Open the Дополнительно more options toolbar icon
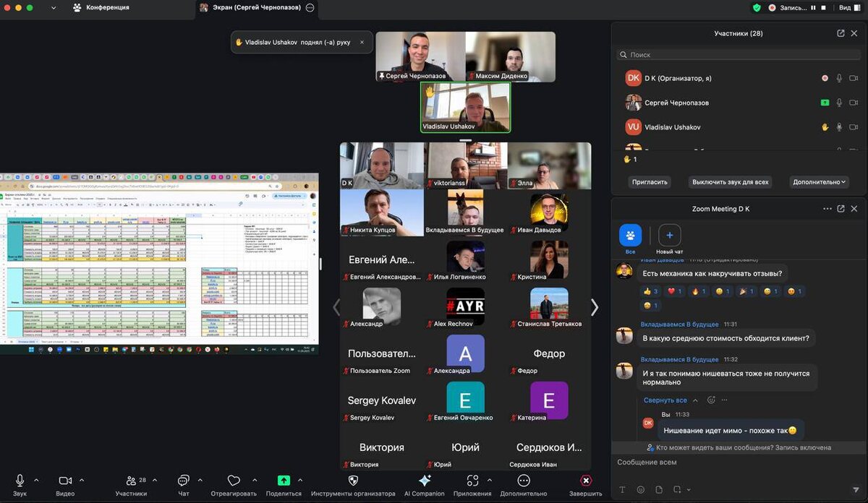Image resolution: width=868 pixels, height=503 pixels. coord(524,480)
